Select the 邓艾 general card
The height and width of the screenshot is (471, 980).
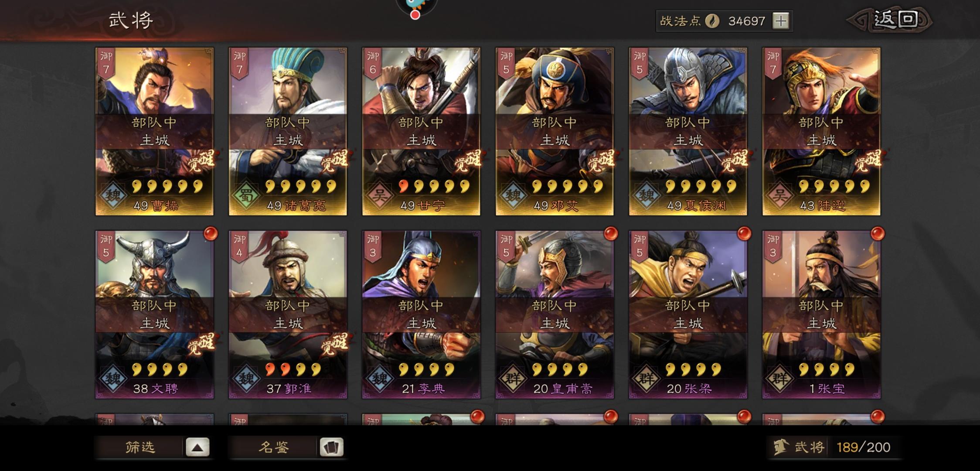pos(555,131)
